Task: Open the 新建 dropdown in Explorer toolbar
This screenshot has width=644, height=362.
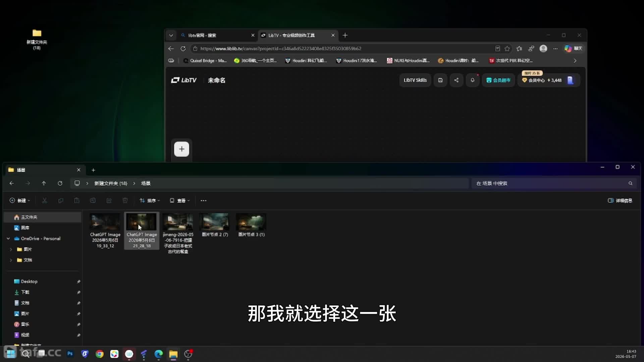Action: pyautogui.click(x=19, y=200)
